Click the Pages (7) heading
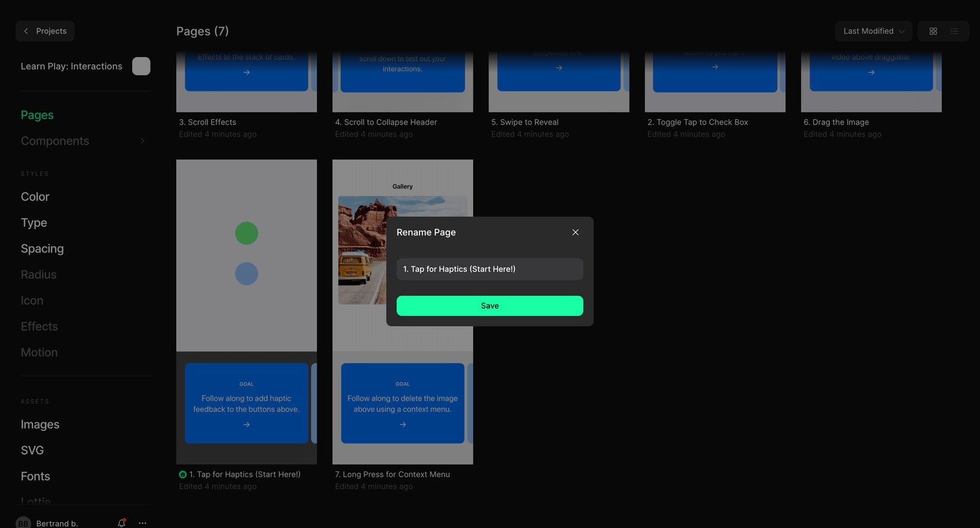Viewport: 980px width, 528px height. (x=202, y=31)
